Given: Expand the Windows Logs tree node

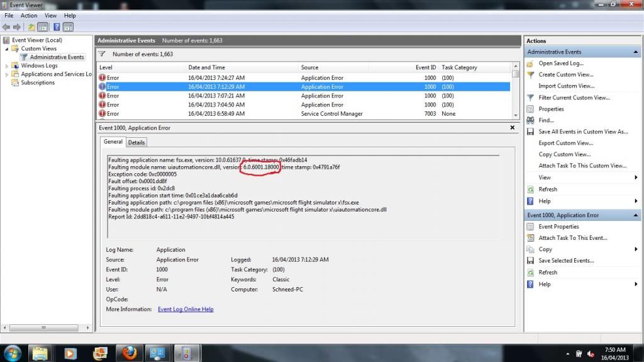Looking at the screenshot, I should point(8,65).
